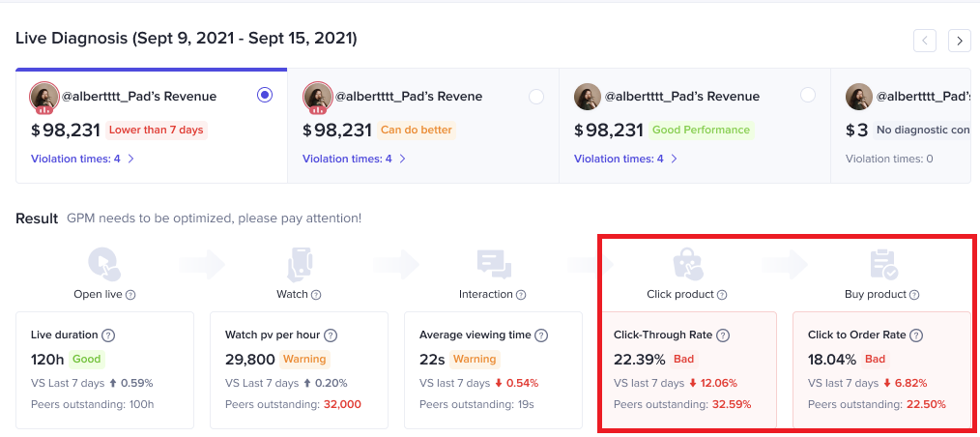This screenshot has width=980, height=437.
Task: Go to the previous live diagnosis page
Action: tap(925, 40)
